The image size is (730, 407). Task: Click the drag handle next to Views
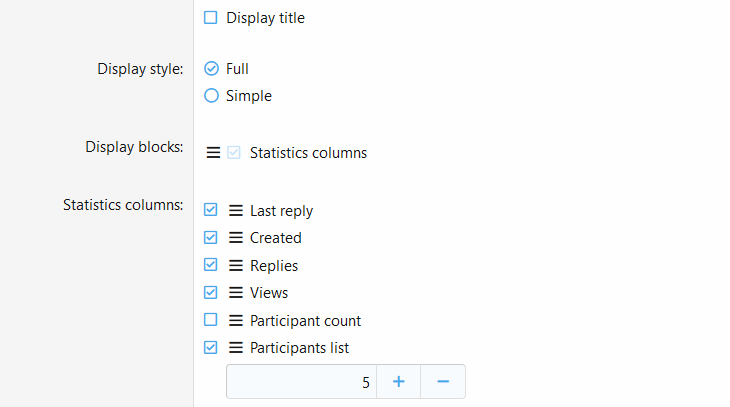(236, 292)
